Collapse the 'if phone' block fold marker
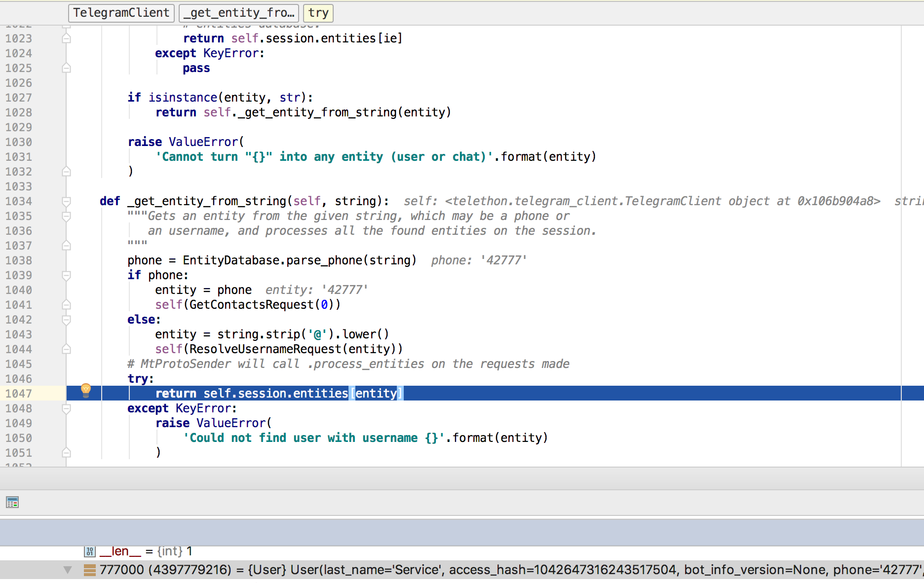This screenshot has height=583, width=924. tap(66, 275)
